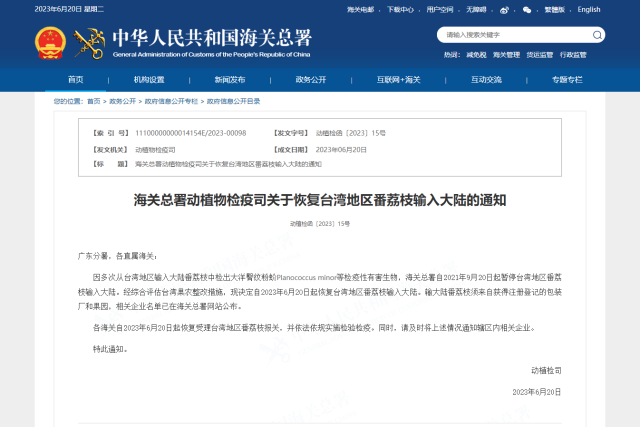The height and width of the screenshot is (427, 640).
Task: Open the 机构设置 navigation menu
Action: 148,78
